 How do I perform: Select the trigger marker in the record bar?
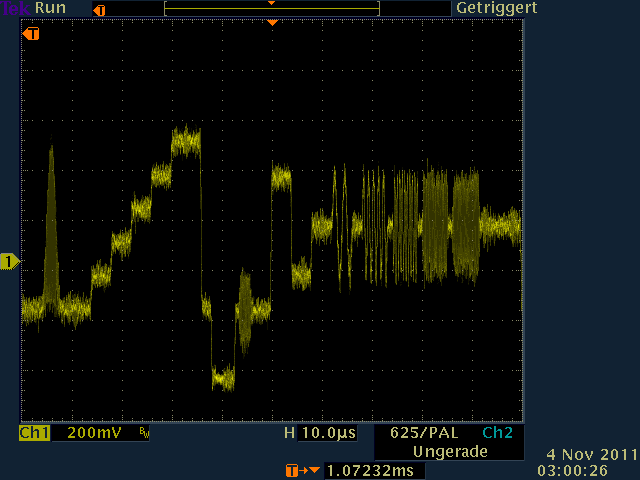98,9
